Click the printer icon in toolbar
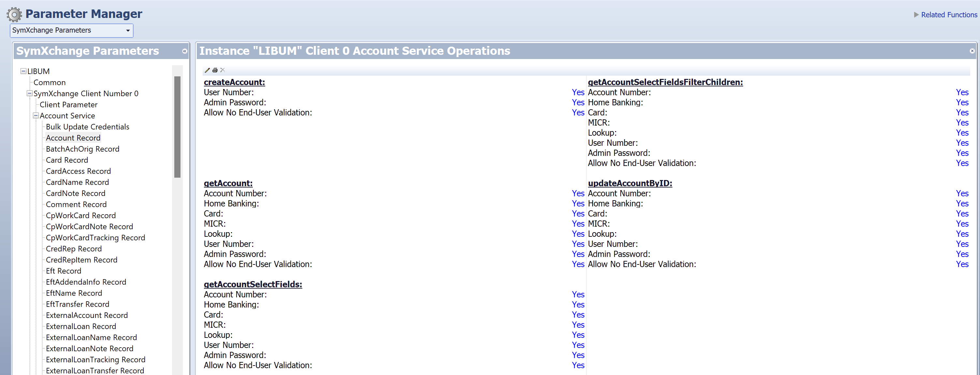The height and width of the screenshot is (375, 980). 215,70
